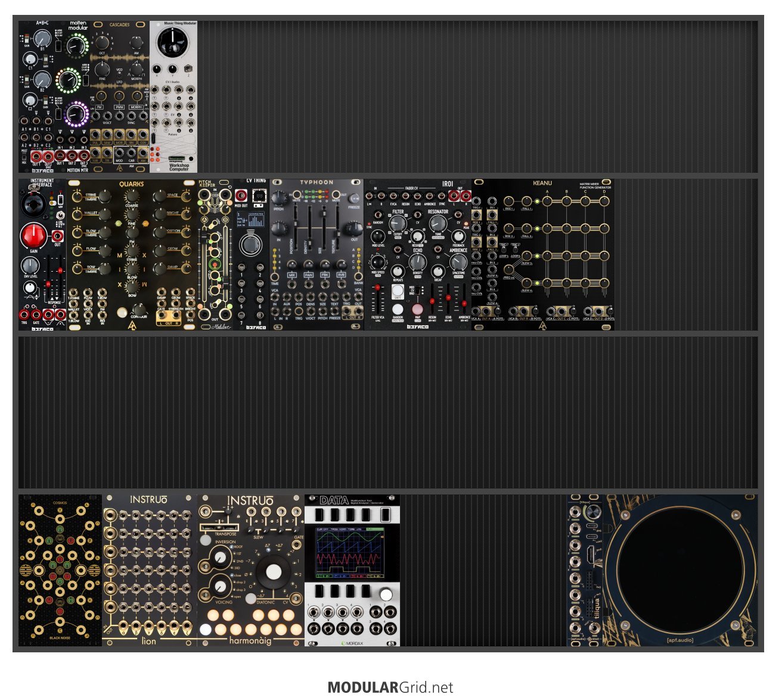Click the SYNC jack on Cascades
The height and width of the screenshot is (700, 782).
(130, 116)
